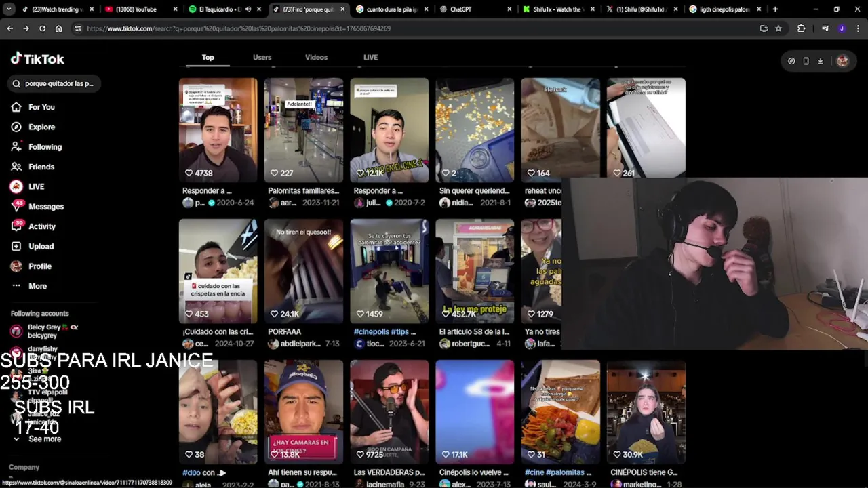Expand See more following accounts

click(37, 439)
